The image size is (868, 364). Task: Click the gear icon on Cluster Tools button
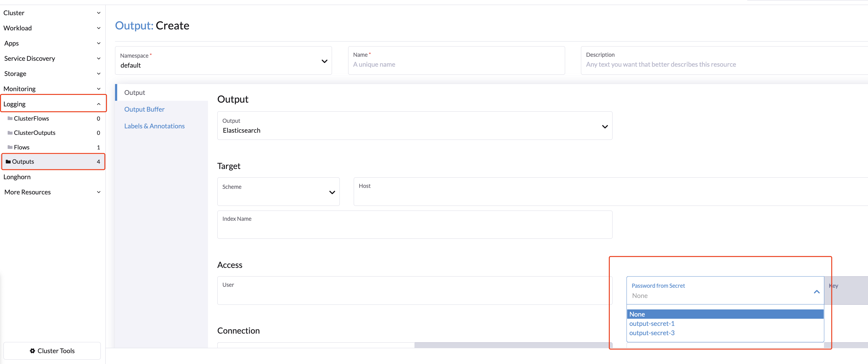32,351
